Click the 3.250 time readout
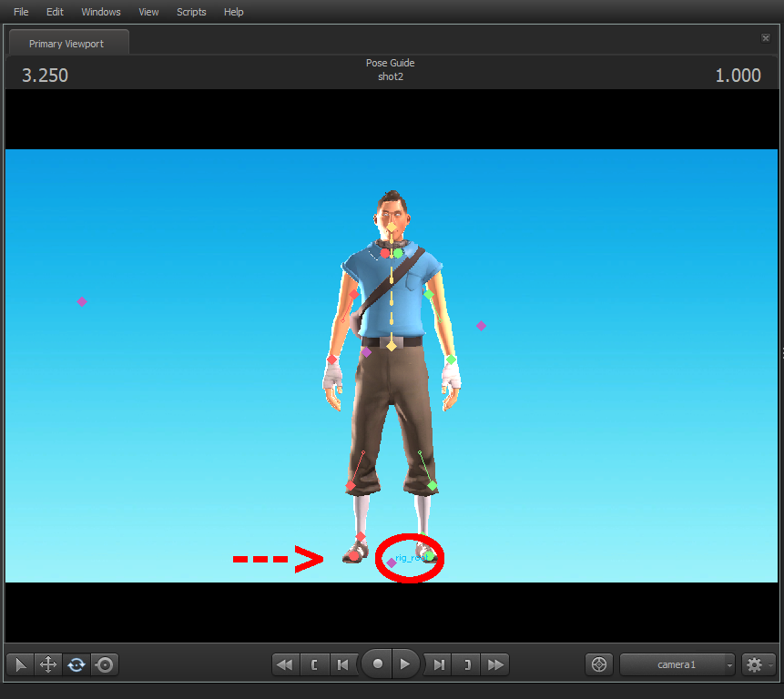The width and height of the screenshot is (784, 699). (x=45, y=76)
